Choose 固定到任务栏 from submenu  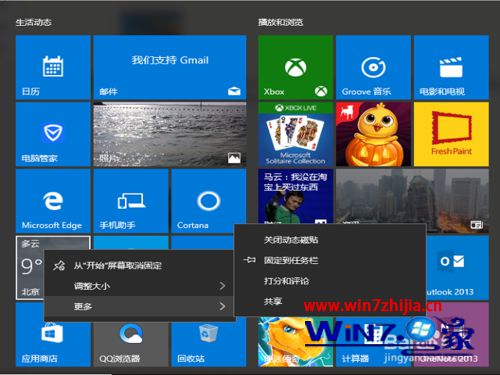[x=330, y=260]
